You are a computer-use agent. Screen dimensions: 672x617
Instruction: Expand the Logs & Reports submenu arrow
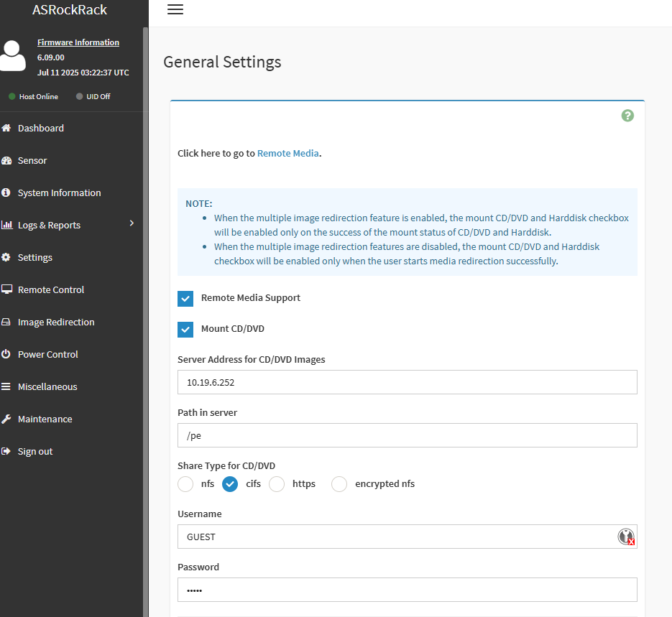click(132, 224)
